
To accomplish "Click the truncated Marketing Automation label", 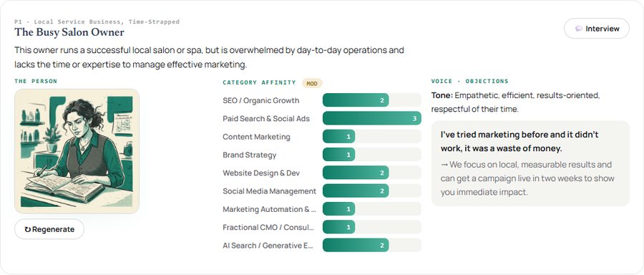I will [x=270, y=209].
